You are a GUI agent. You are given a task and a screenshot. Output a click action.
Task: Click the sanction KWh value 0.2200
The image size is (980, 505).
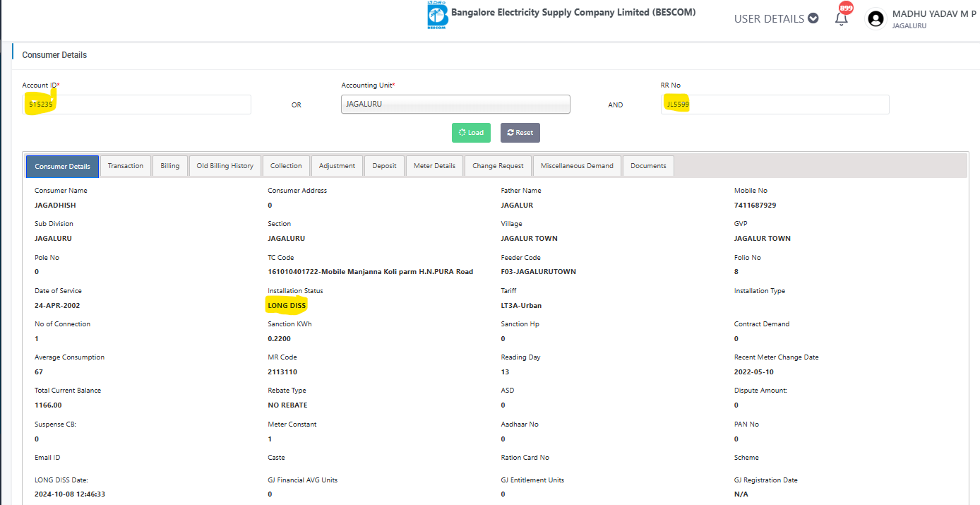[279, 339]
